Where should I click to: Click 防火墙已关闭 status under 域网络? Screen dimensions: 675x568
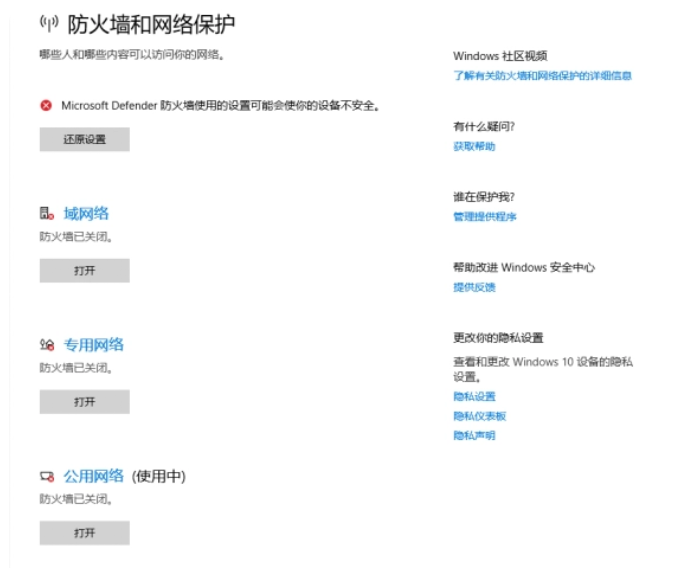pyautogui.click(x=76, y=237)
